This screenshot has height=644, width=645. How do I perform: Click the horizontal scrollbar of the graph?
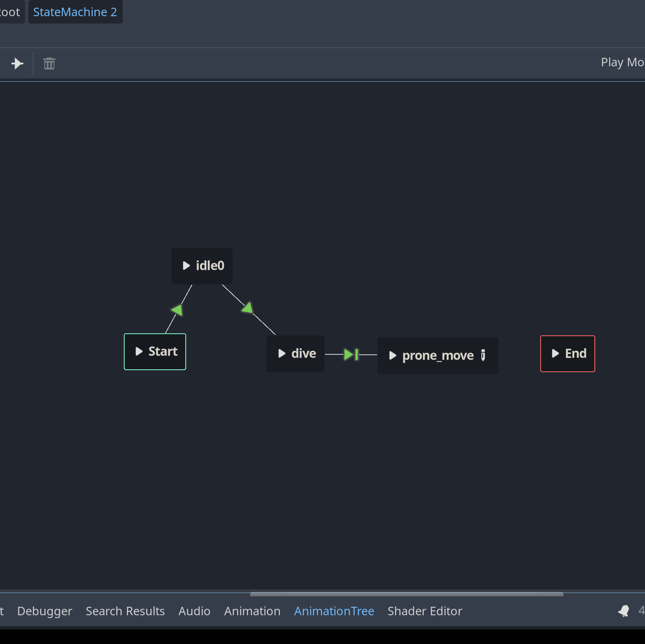(x=406, y=594)
